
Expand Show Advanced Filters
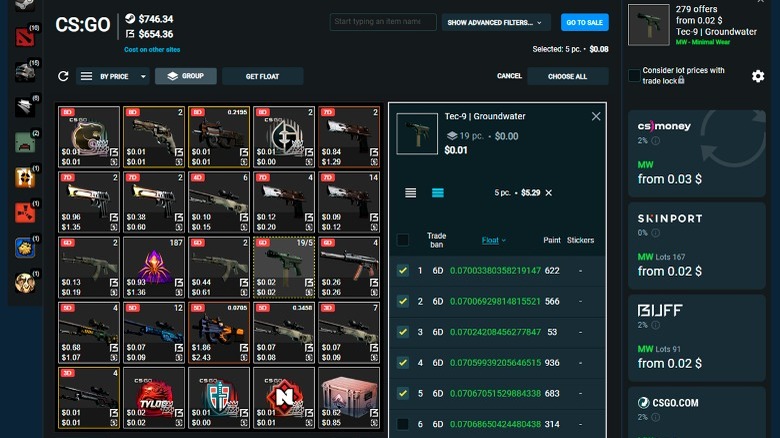(496, 22)
